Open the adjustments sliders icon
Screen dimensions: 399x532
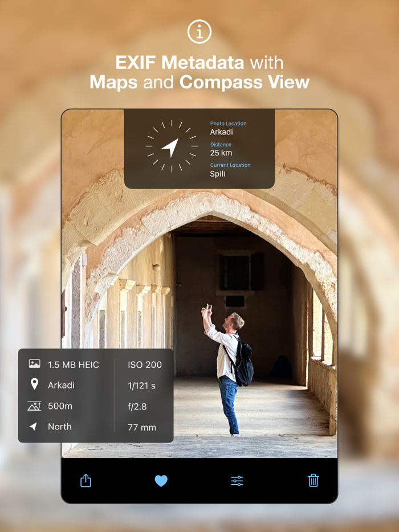[237, 481]
